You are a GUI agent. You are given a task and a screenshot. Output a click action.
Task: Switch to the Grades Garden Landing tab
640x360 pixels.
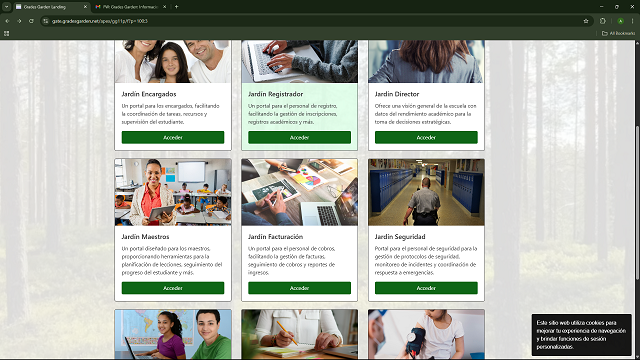[51, 7]
